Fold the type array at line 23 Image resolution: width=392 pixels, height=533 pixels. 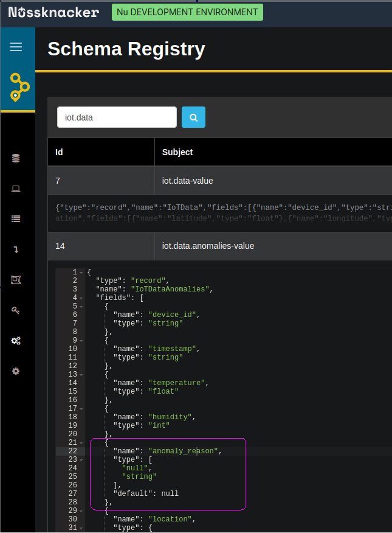tap(81, 460)
